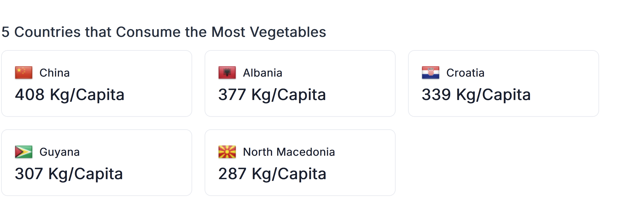Select the Albania country name
This screenshot has height=202, width=644.
point(263,73)
